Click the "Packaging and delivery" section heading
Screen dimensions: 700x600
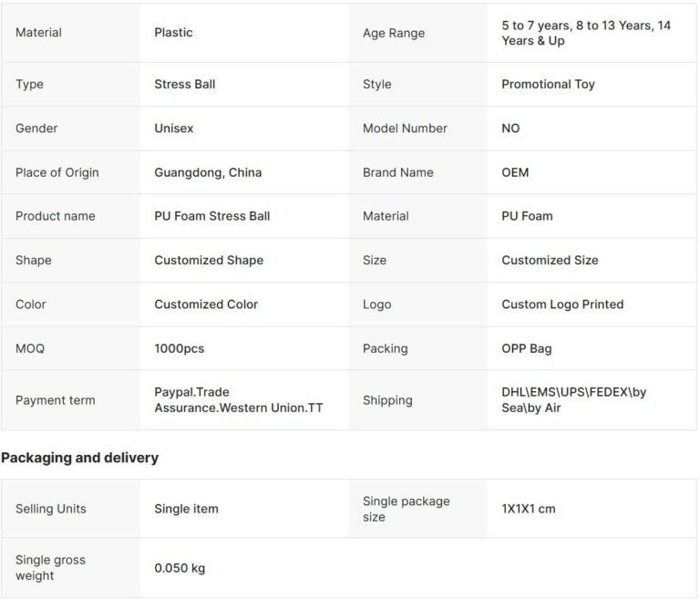click(80, 458)
